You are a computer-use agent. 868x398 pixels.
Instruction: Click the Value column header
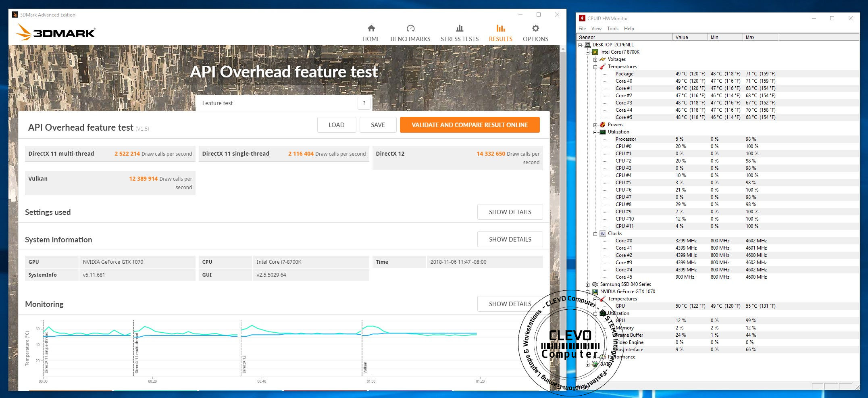(690, 38)
